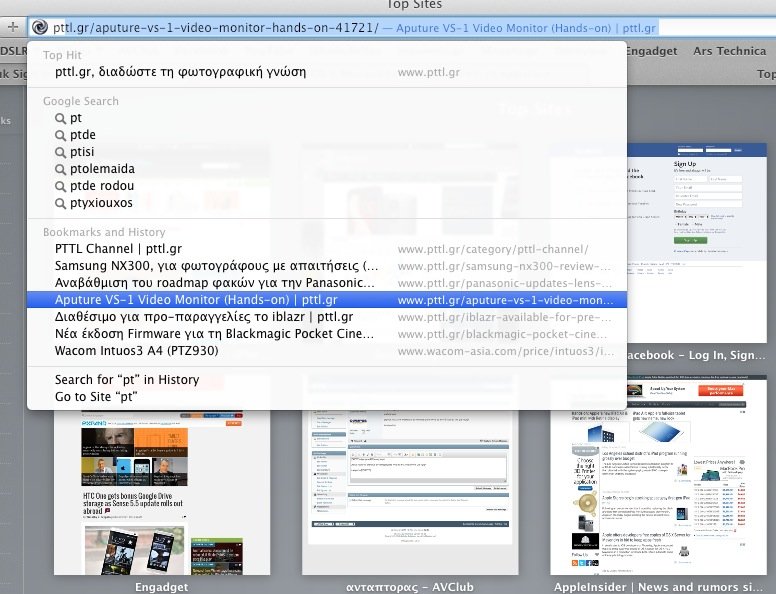This screenshot has width=776, height=594.
Task: Select the "ptde" Google suggestion
Action: tap(327, 135)
